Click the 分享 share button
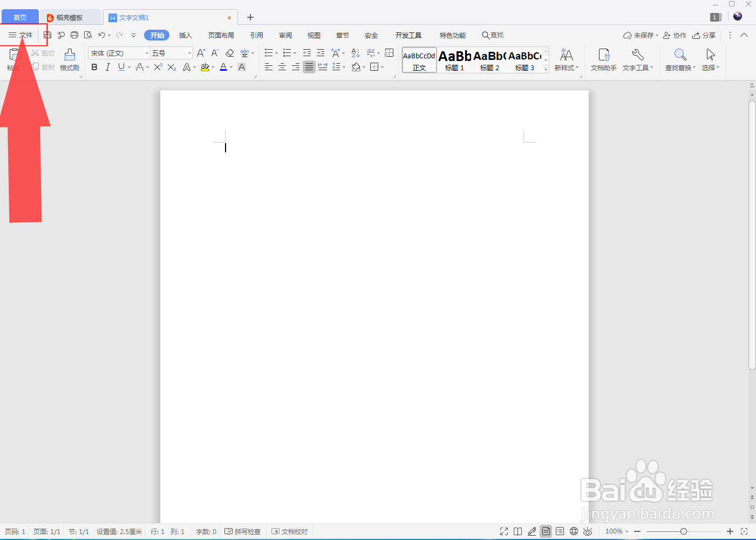Viewport: 756px width, 540px height. tap(704, 35)
